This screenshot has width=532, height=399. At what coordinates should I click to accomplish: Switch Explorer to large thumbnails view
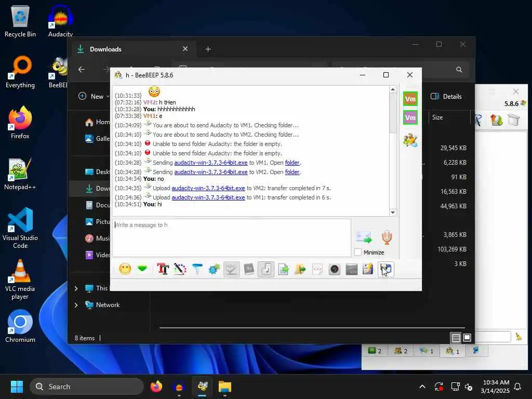[467, 338]
